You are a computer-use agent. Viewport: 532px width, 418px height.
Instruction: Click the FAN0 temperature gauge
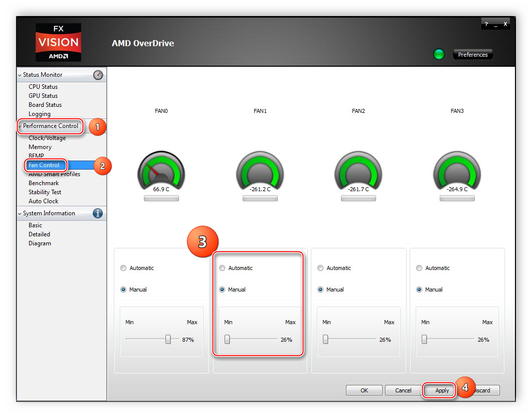click(161, 173)
